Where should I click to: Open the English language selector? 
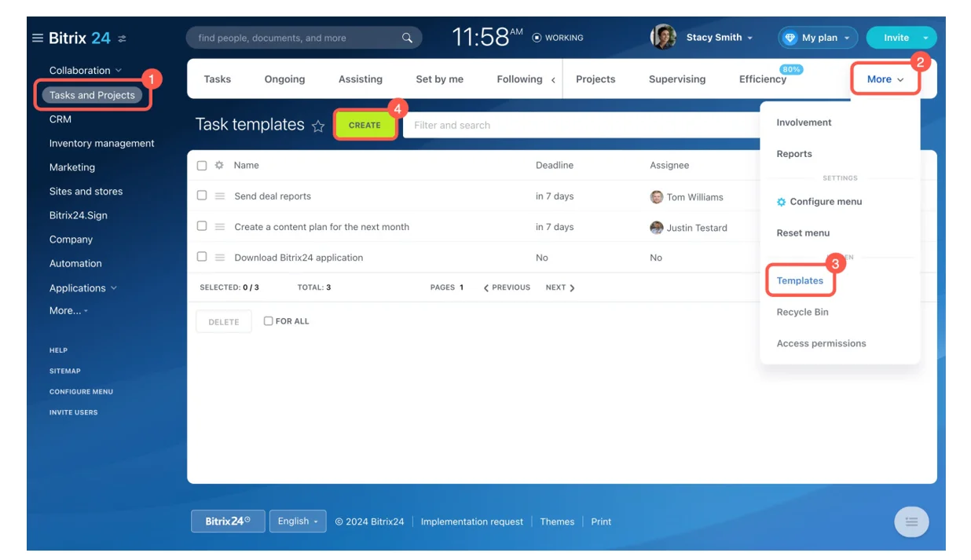click(x=297, y=521)
